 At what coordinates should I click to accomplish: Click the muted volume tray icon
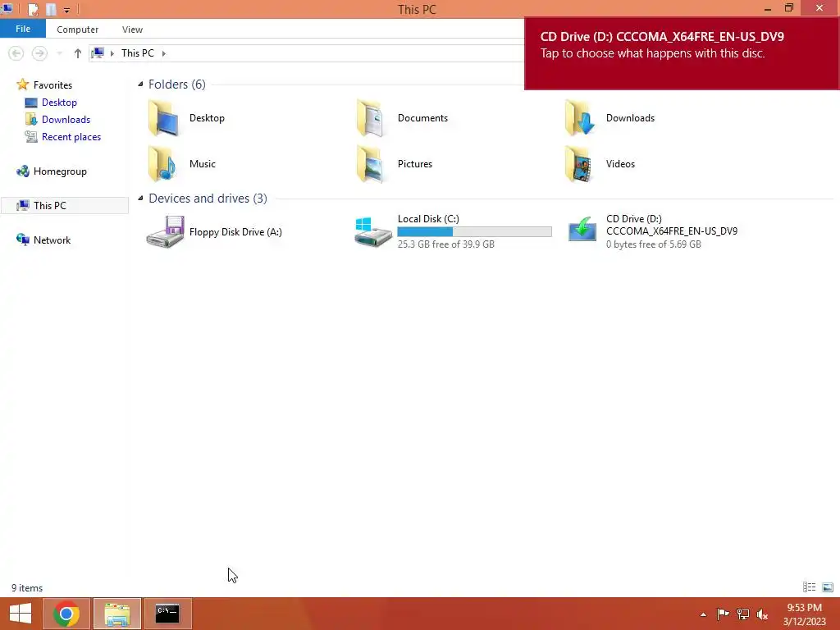(762, 614)
